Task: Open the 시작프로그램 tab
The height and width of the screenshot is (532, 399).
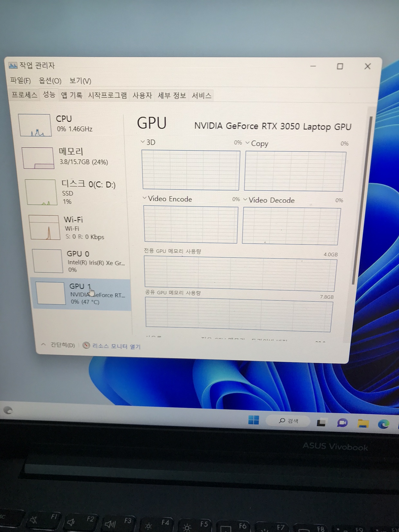Action: click(x=107, y=96)
